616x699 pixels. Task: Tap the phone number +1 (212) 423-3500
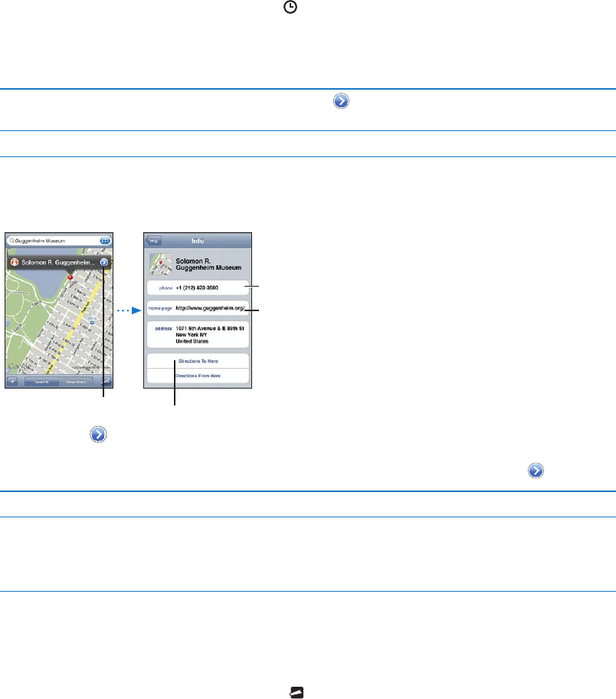click(198, 288)
